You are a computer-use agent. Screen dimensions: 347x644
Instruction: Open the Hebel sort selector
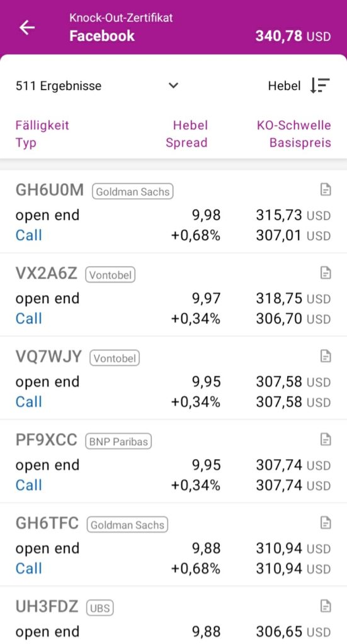[285, 86]
